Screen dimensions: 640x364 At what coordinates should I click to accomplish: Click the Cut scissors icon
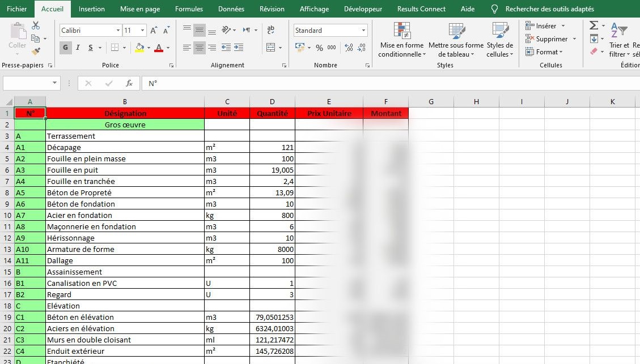(x=36, y=25)
